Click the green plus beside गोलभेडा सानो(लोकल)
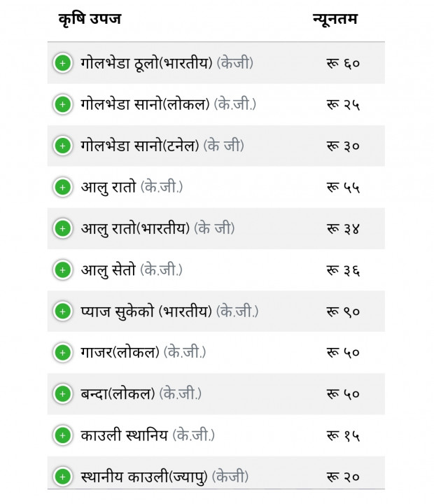The height and width of the screenshot is (504, 434). [x=63, y=104]
